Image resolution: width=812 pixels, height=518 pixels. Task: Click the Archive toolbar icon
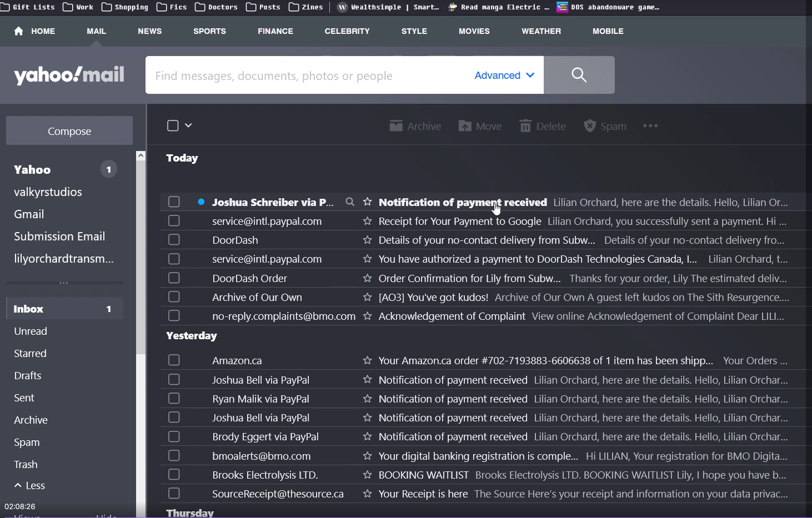[396, 126]
